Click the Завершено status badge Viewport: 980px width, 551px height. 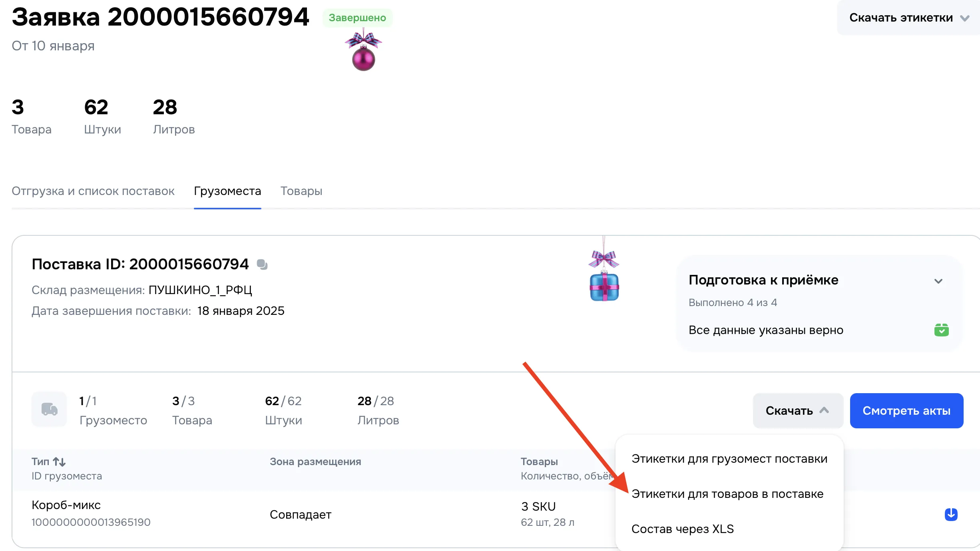coord(358,18)
